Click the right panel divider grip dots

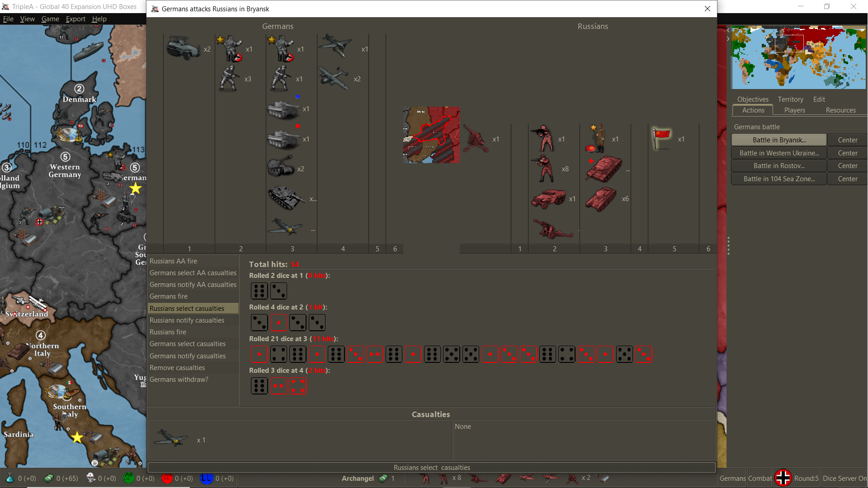[x=728, y=245]
